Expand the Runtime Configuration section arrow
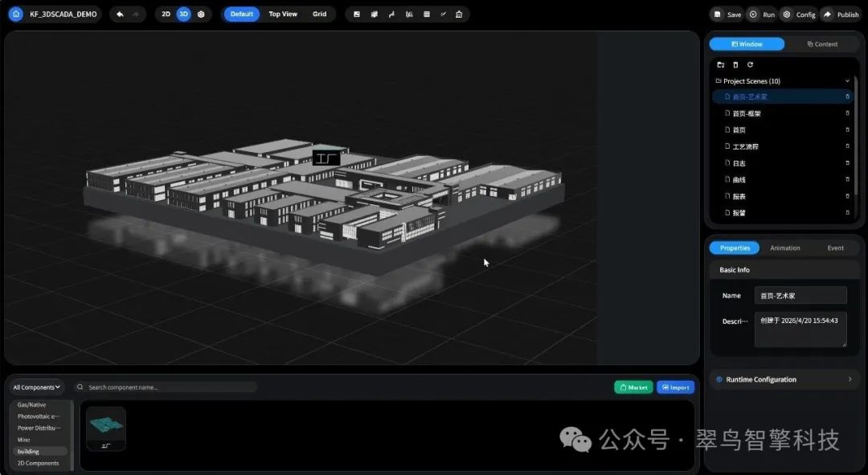This screenshot has height=475, width=868. click(x=850, y=379)
